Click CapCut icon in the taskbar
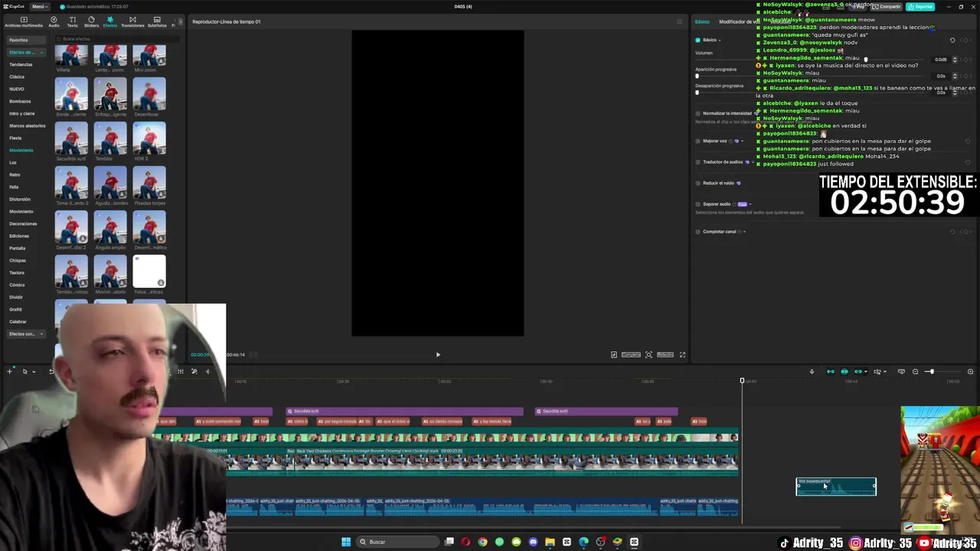This screenshot has height=551, width=980. [x=634, y=542]
